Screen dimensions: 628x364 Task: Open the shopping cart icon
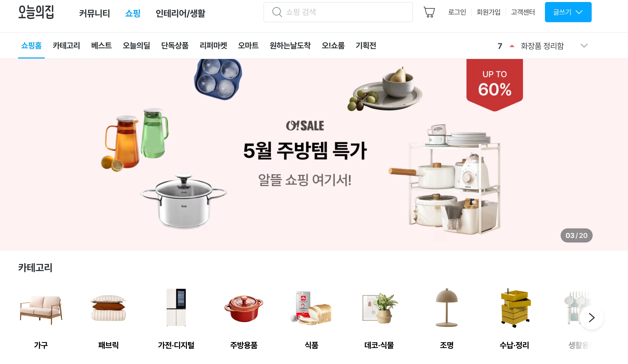[429, 12]
